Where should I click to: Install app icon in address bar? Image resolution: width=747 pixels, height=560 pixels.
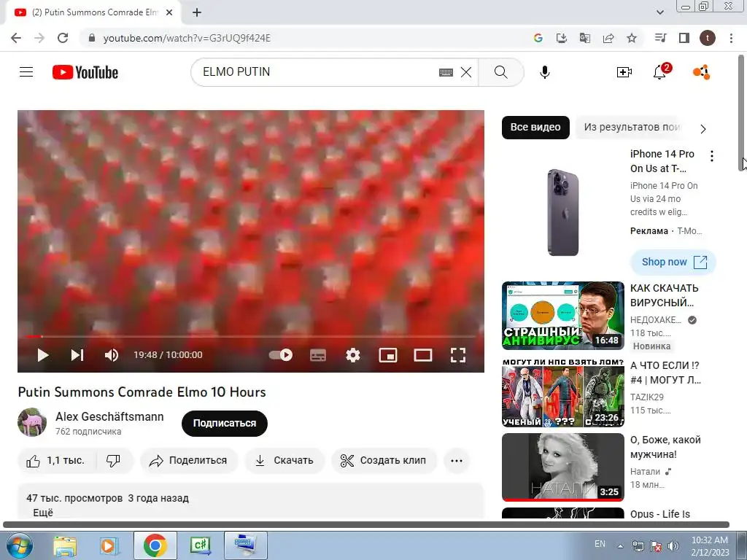click(x=562, y=38)
